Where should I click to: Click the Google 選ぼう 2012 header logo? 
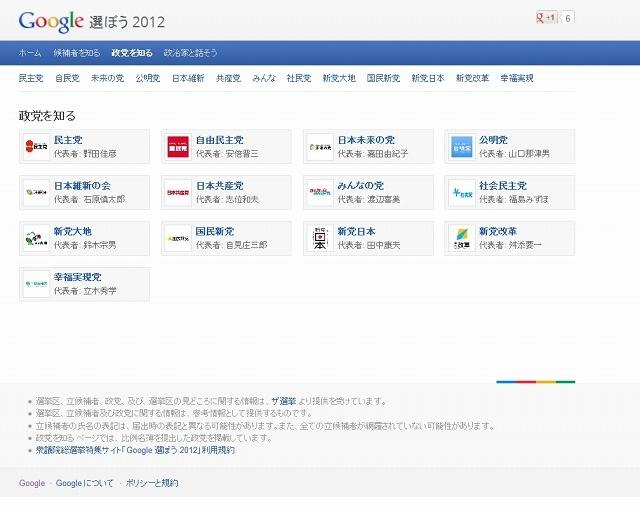pyautogui.click(x=92, y=21)
